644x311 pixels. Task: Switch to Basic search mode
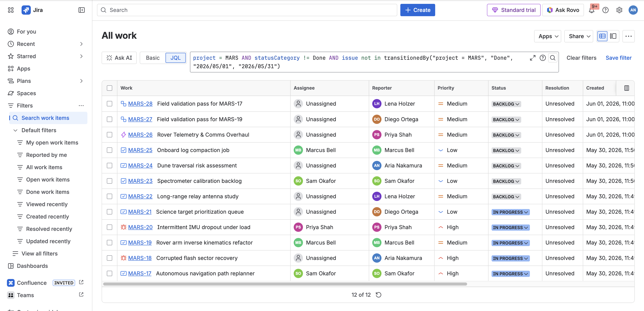coord(152,58)
